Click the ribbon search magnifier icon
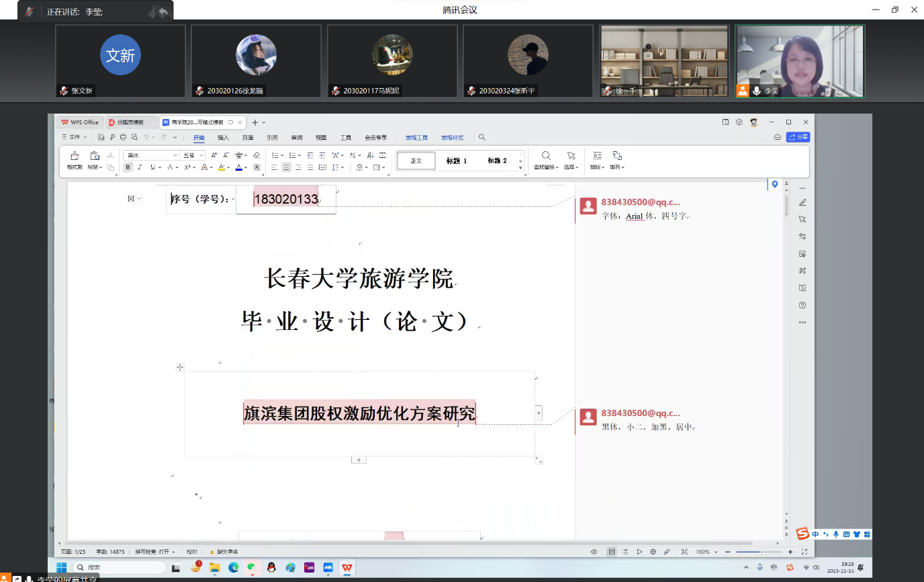This screenshot has height=582, width=924. pyautogui.click(x=482, y=137)
